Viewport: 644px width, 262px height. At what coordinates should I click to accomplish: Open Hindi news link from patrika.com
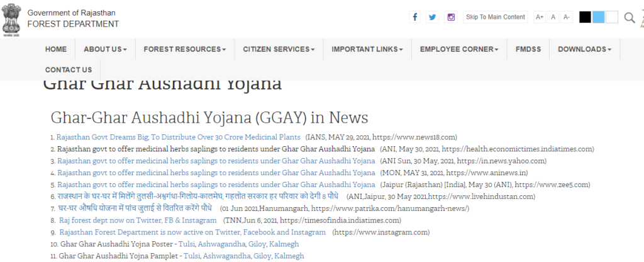tap(135, 208)
